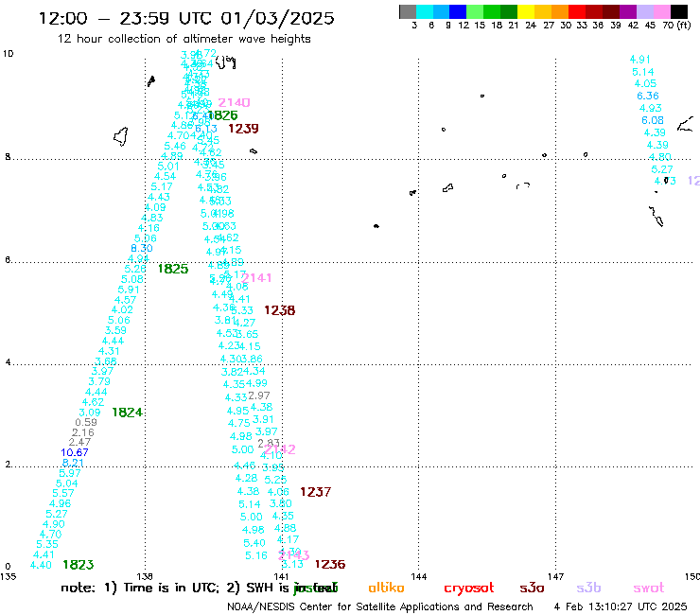Click the 'NOAA/NESDIS Center for Satellite Applications and Research' credit

(x=380, y=606)
